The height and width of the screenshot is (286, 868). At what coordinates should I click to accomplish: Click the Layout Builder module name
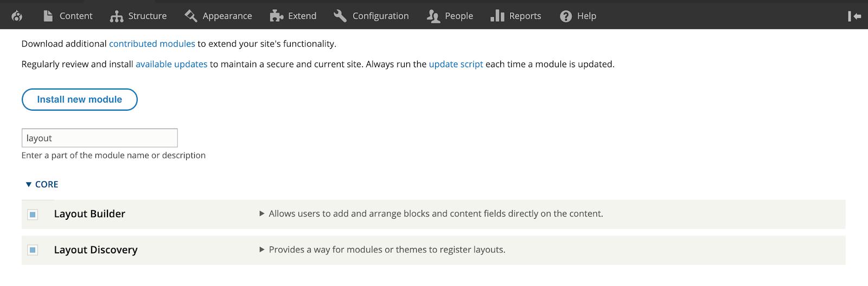pos(90,214)
